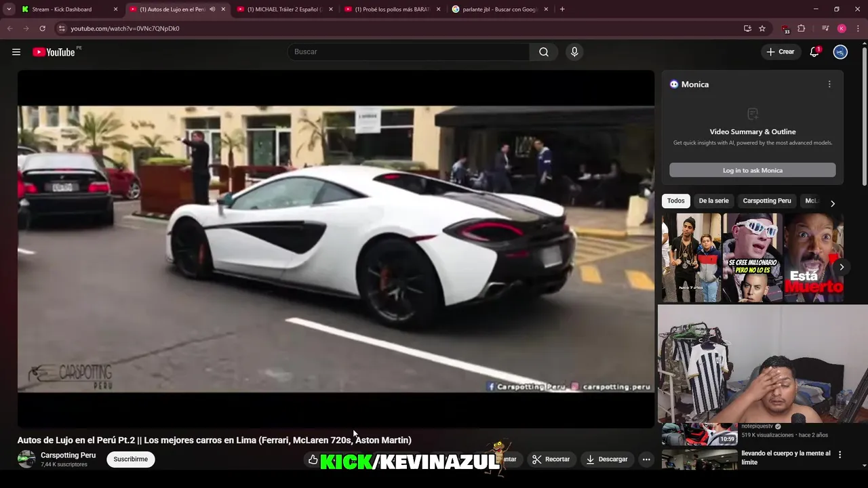868x488 pixels.
Task: Like the video with thumbs-up
Action: 313,460
